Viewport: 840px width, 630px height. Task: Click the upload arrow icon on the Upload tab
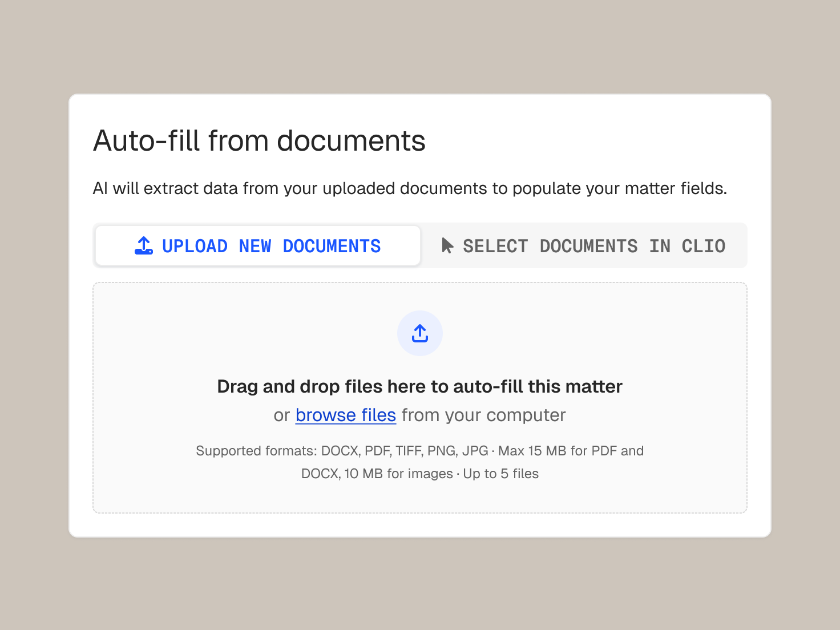point(144,245)
